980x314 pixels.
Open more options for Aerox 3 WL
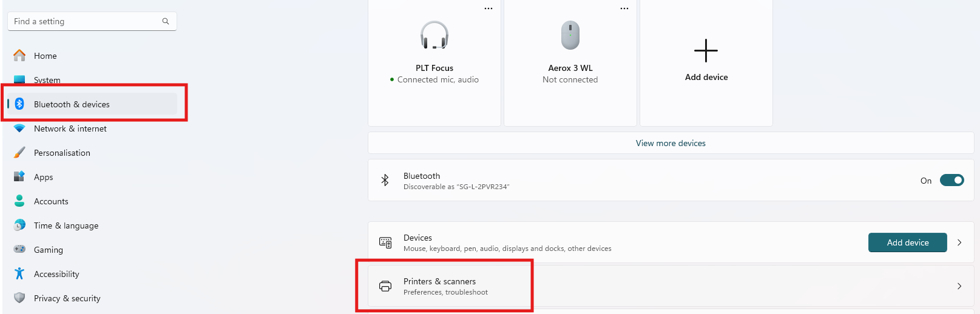coord(624,8)
